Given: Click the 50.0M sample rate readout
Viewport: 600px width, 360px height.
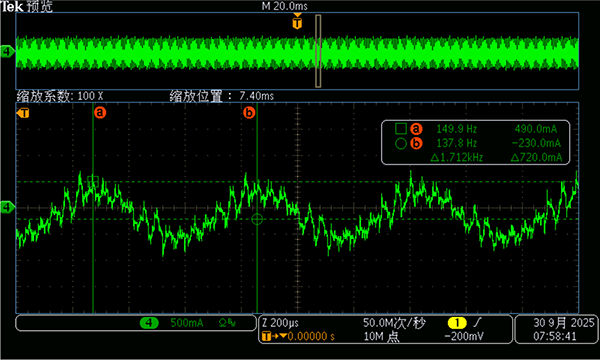Looking at the screenshot, I should tap(394, 323).
